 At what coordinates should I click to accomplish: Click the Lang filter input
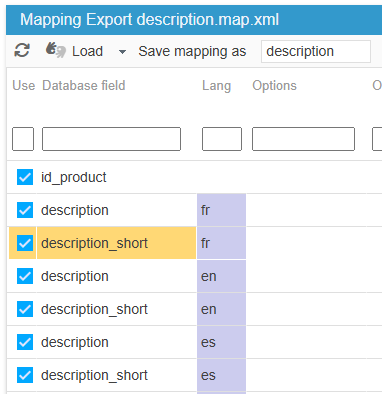(222, 139)
